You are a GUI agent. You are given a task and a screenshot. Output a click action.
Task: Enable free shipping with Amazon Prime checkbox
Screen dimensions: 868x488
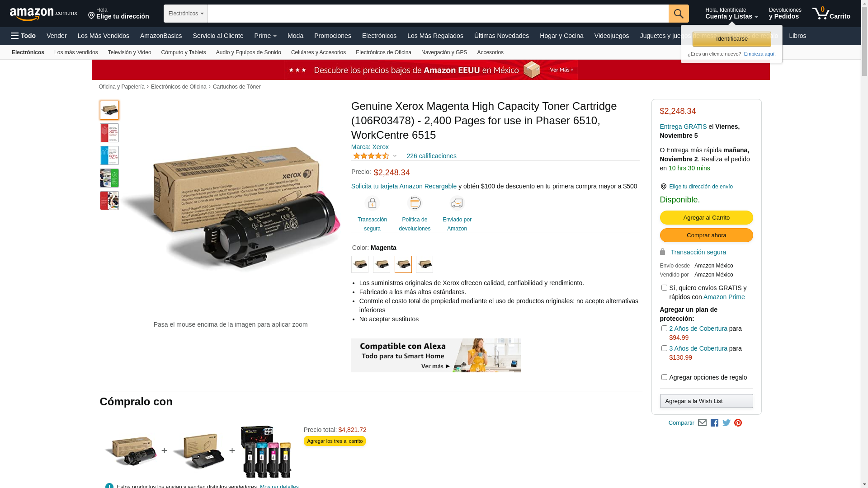(664, 288)
